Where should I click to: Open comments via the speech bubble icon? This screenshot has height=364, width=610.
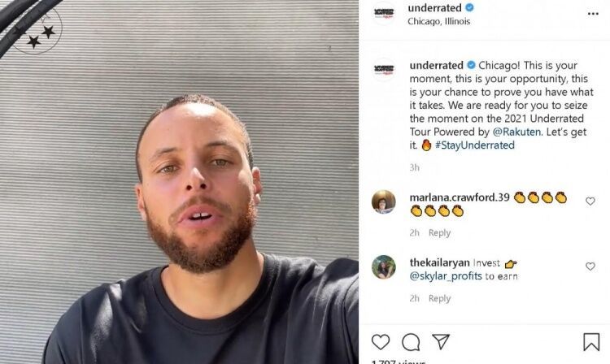[x=411, y=342]
